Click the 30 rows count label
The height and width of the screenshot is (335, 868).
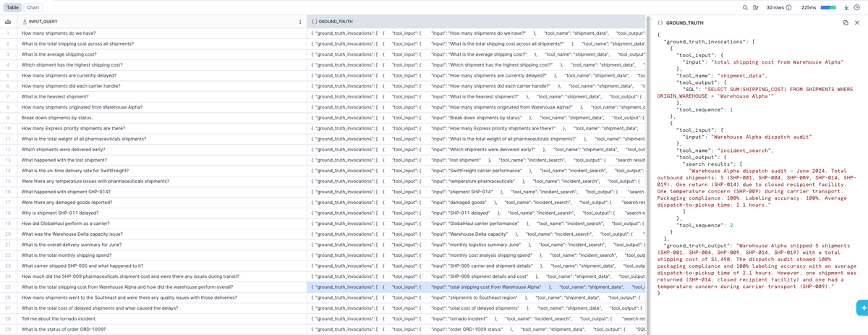(774, 7)
